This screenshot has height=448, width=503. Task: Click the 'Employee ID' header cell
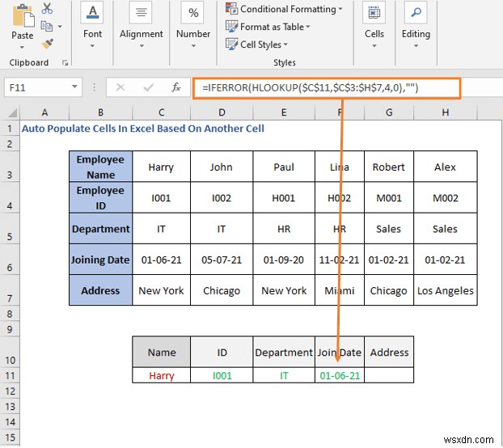pos(101,197)
